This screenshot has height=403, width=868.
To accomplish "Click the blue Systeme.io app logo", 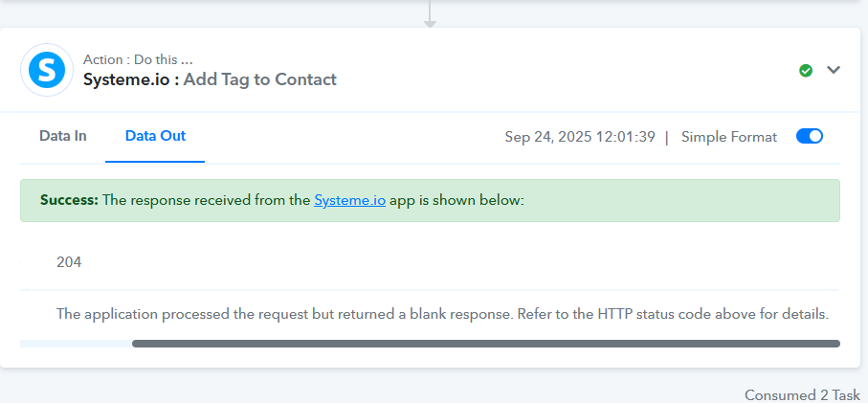I will click(x=47, y=70).
